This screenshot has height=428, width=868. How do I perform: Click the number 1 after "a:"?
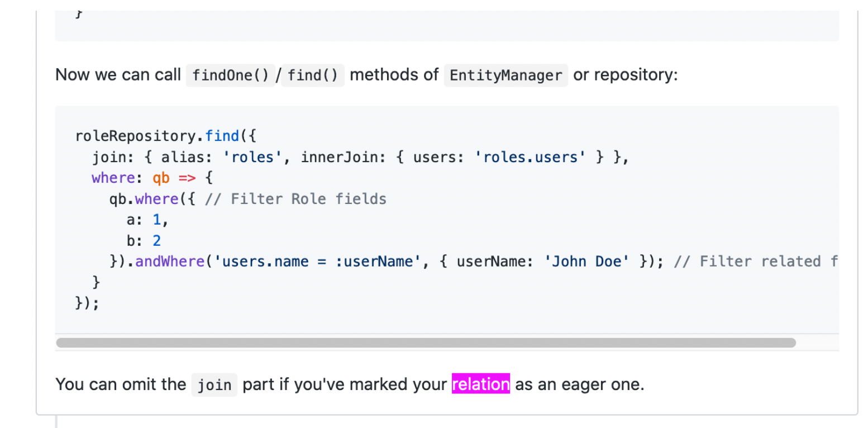(x=157, y=220)
